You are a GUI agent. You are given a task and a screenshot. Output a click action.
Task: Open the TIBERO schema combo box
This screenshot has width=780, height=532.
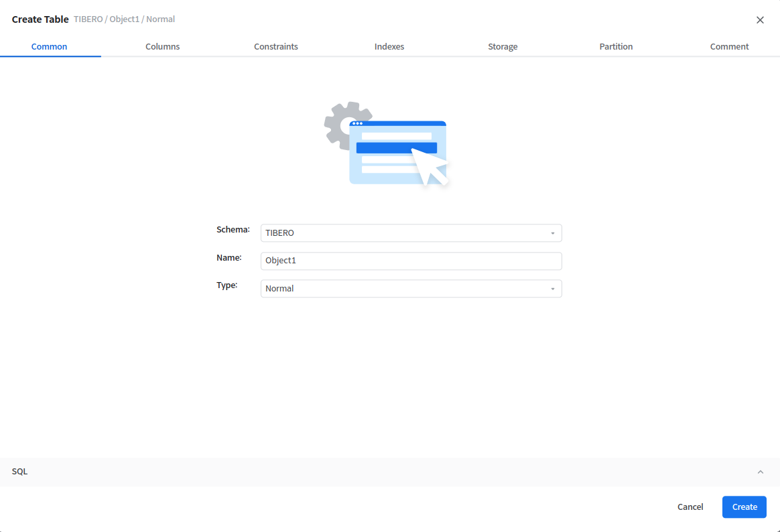(410, 233)
